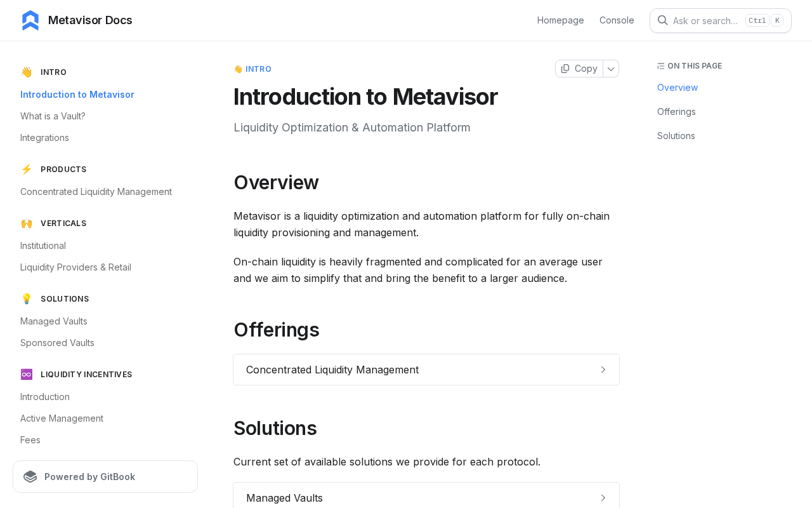The image size is (812, 508).
Task: Click the Metavisor logo icon
Action: point(30,20)
